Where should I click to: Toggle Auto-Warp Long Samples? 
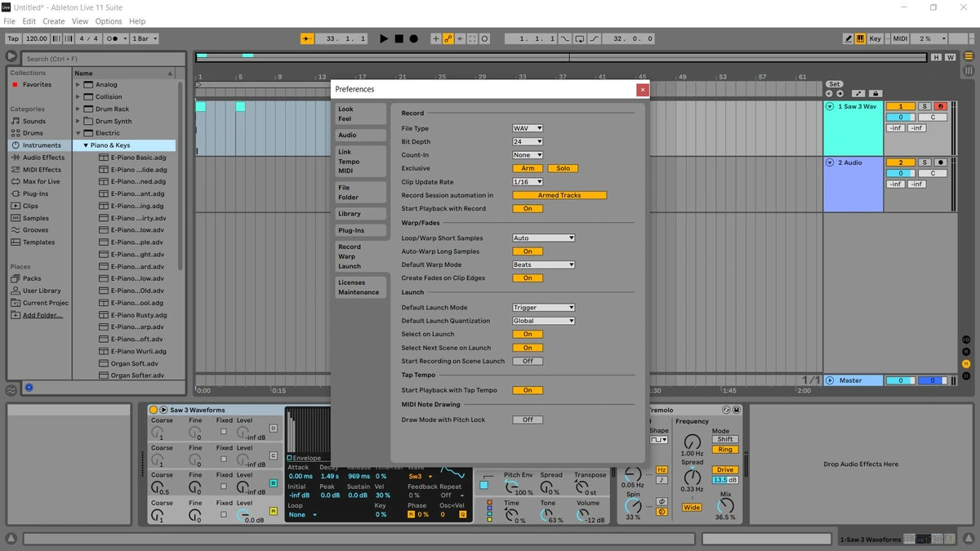pyautogui.click(x=528, y=251)
